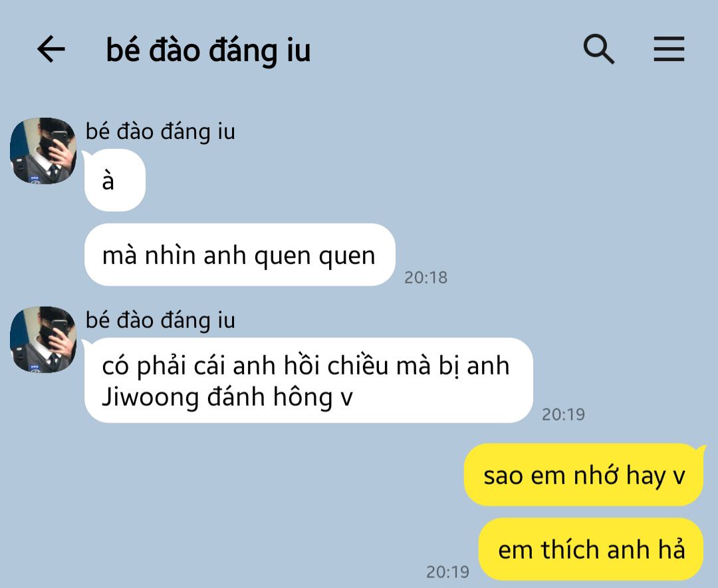The height and width of the screenshot is (588, 718).
Task: Select message mentioning Jiwoong đánh hông v
Action: coord(308,380)
